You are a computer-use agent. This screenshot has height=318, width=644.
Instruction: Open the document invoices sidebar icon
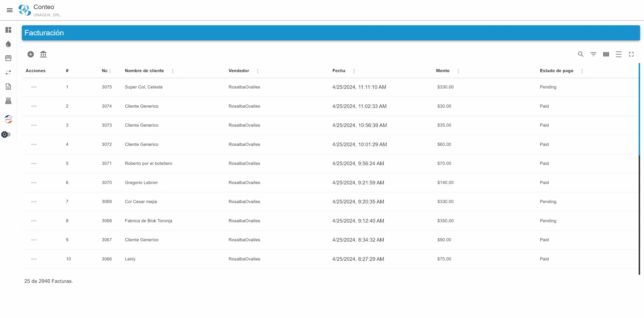[8, 86]
